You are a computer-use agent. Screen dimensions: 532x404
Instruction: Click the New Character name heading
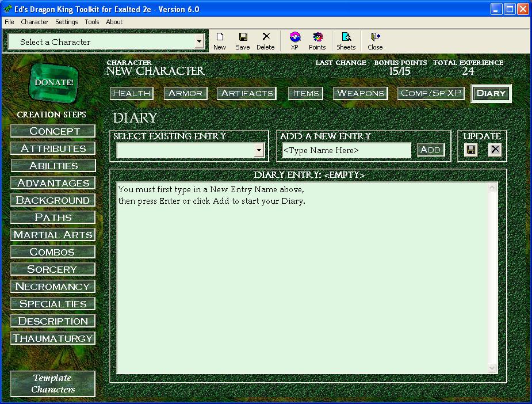coord(155,71)
